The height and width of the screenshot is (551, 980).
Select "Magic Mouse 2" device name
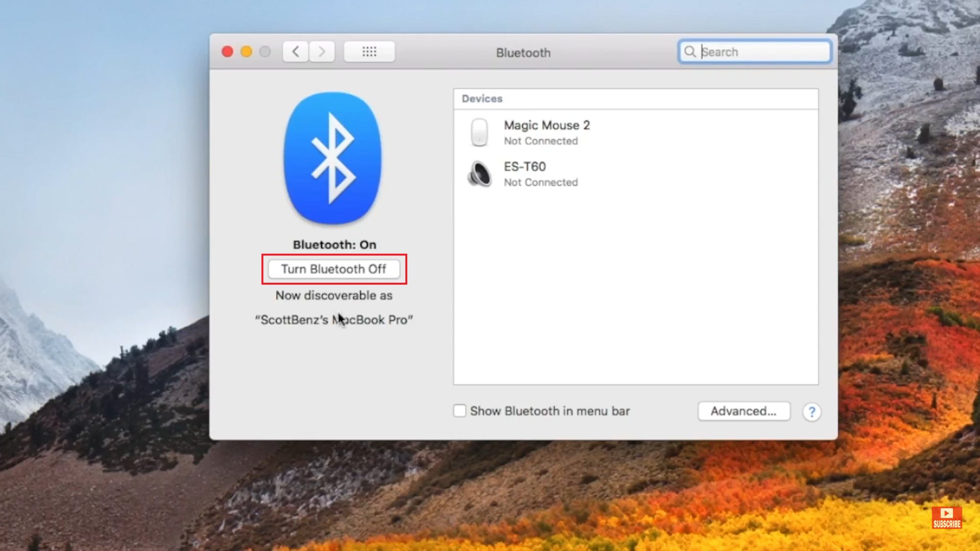point(546,125)
